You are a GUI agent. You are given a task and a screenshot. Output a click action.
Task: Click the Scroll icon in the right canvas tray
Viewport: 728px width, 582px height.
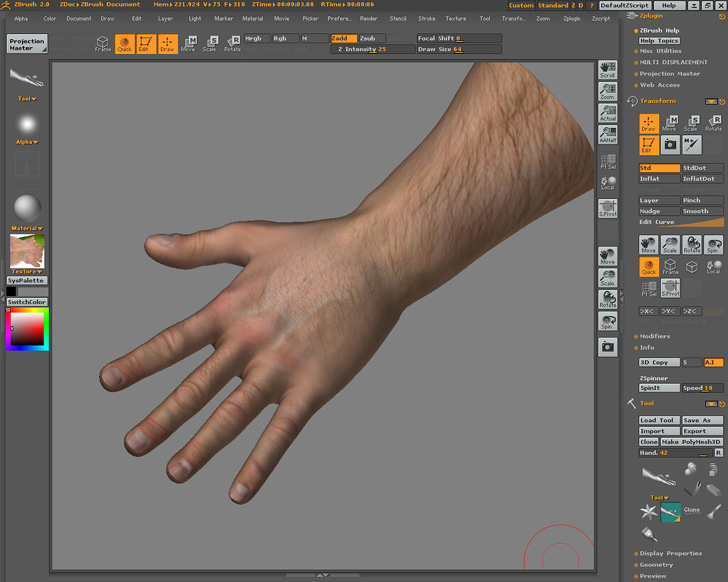(607, 68)
